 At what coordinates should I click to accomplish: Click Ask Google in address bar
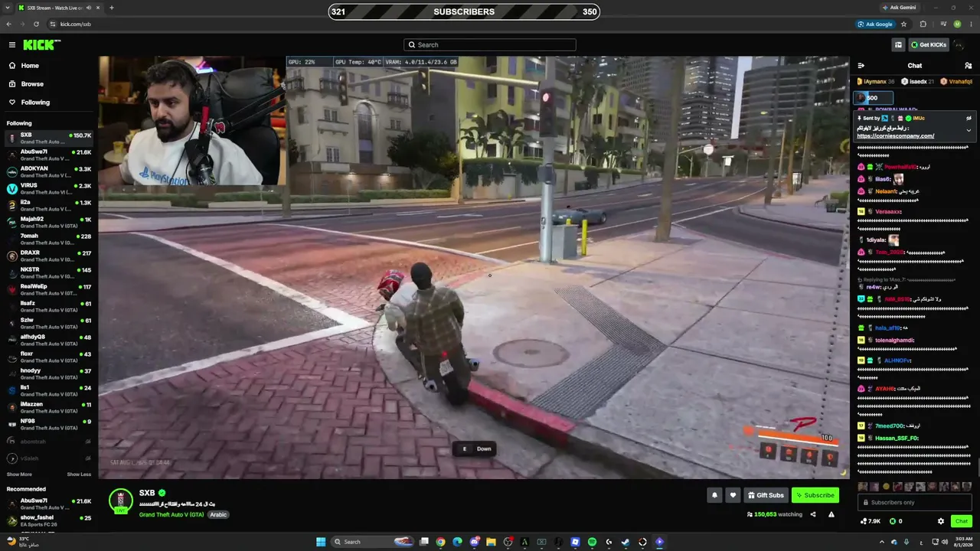875,24
